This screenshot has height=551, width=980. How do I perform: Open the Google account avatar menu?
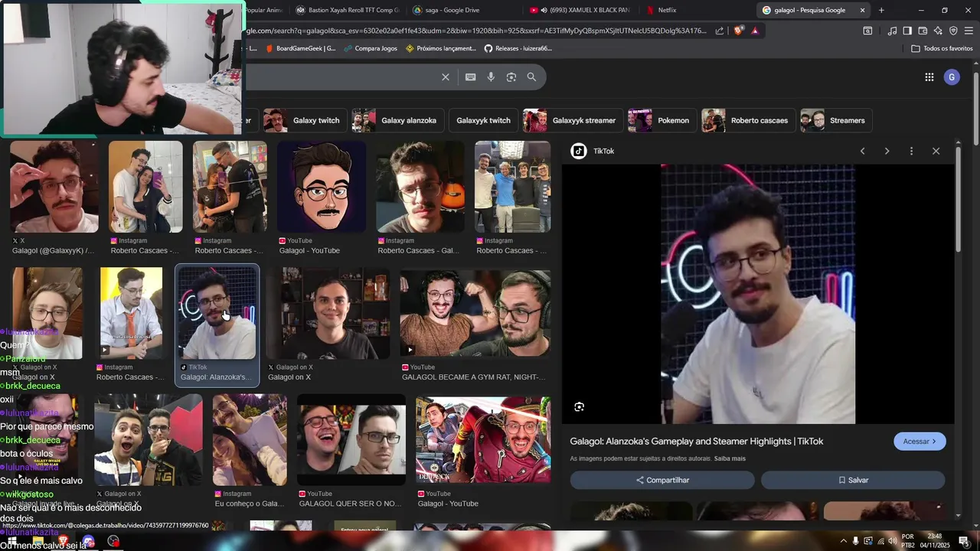tap(952, 77)
